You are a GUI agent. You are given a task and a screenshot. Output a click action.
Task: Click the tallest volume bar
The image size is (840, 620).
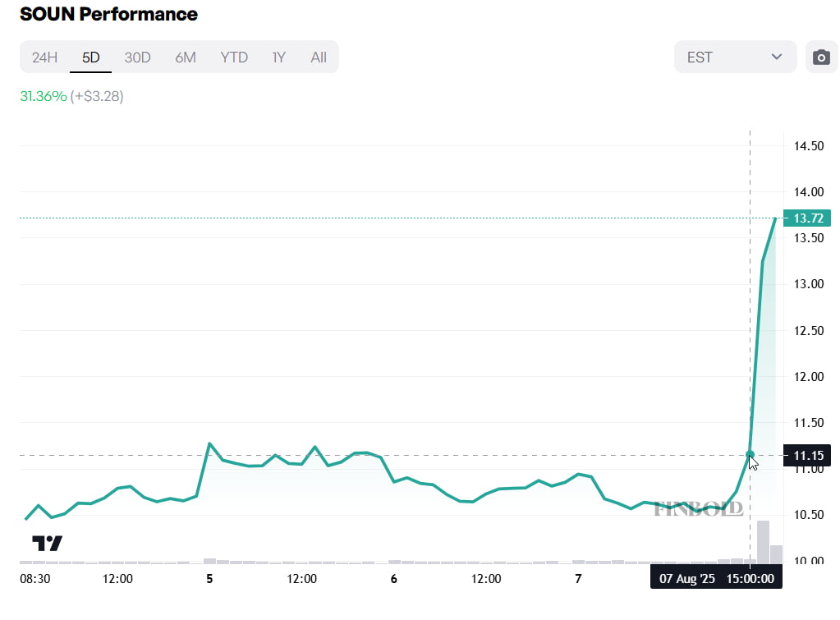pos(763,542)
